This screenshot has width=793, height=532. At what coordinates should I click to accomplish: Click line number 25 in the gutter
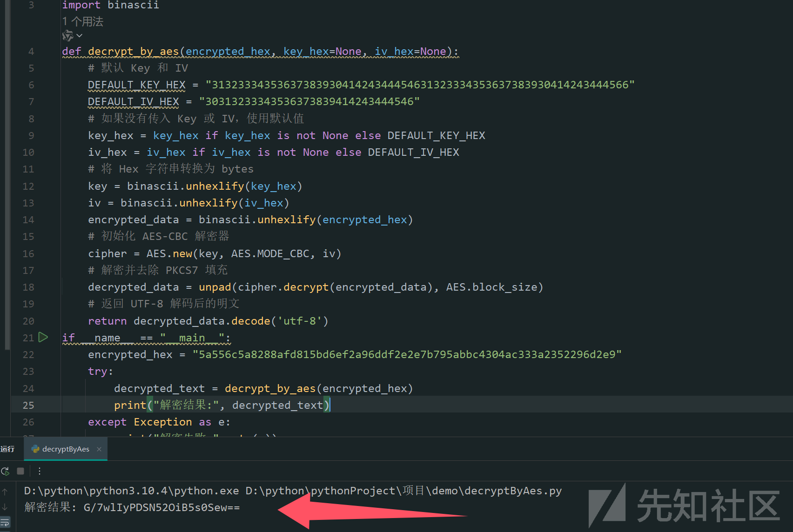tap(28, 405)
